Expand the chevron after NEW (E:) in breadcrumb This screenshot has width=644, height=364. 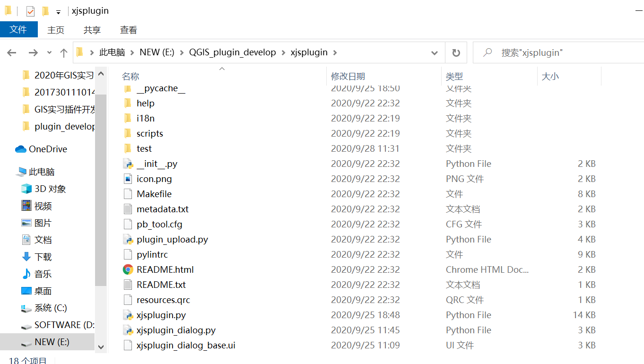click(x=182, y=52)
